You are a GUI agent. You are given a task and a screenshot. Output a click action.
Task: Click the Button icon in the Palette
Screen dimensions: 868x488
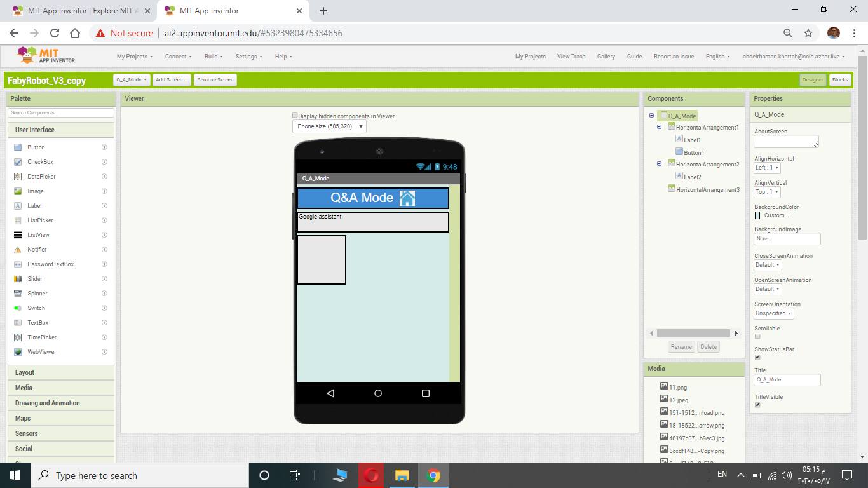tap(18, 147)
